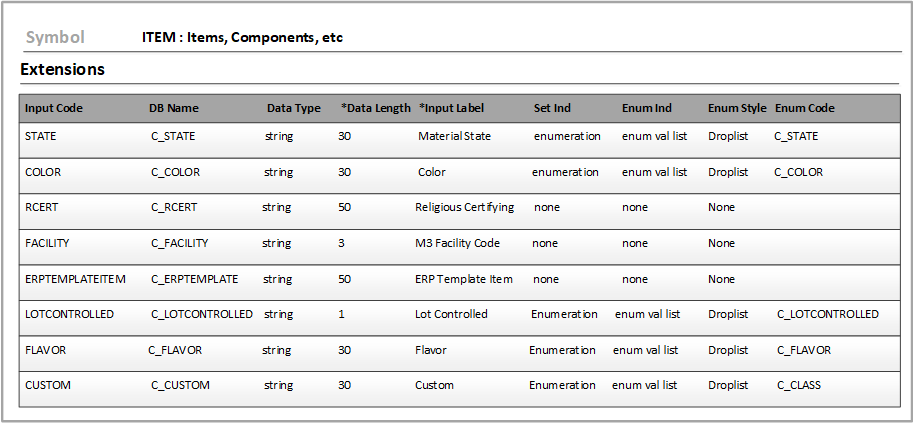This screenshot has height=423, width=914.
Task: Select the STATE input code cell
Action: [x=41, y=136]
